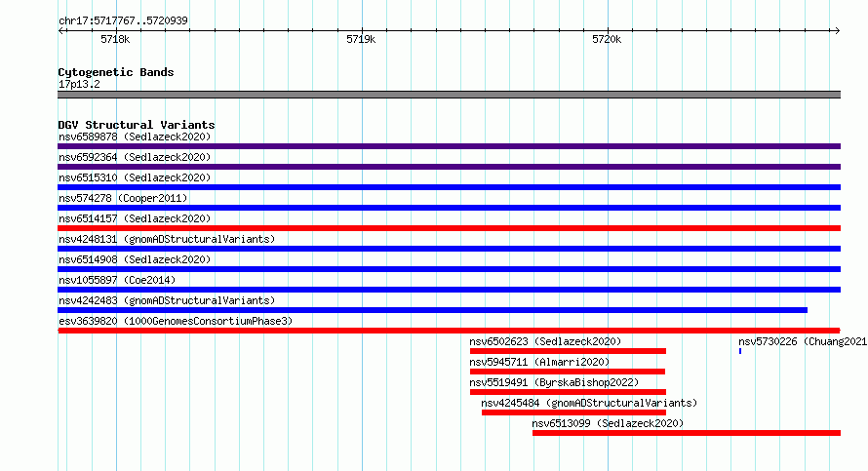
Task: Click the tiny blue mark under nsv5730226
Action: point(740,351)
